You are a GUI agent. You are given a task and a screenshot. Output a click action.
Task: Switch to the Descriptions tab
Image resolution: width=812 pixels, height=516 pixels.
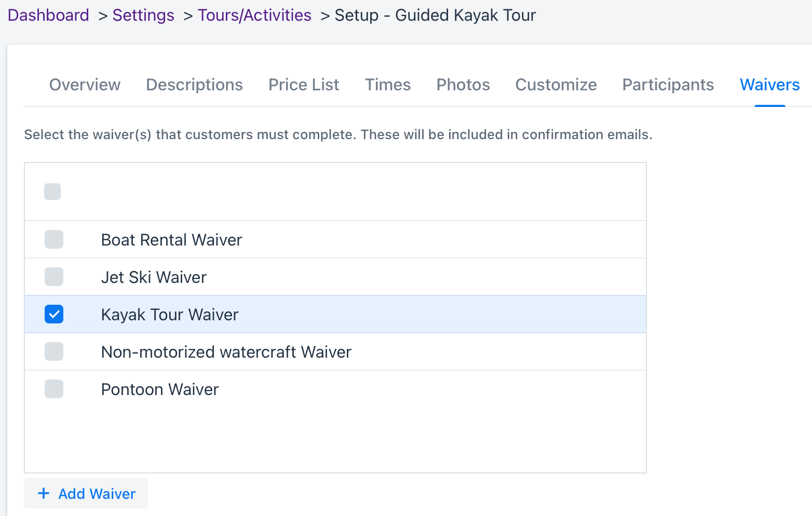[x=194, y=85]
